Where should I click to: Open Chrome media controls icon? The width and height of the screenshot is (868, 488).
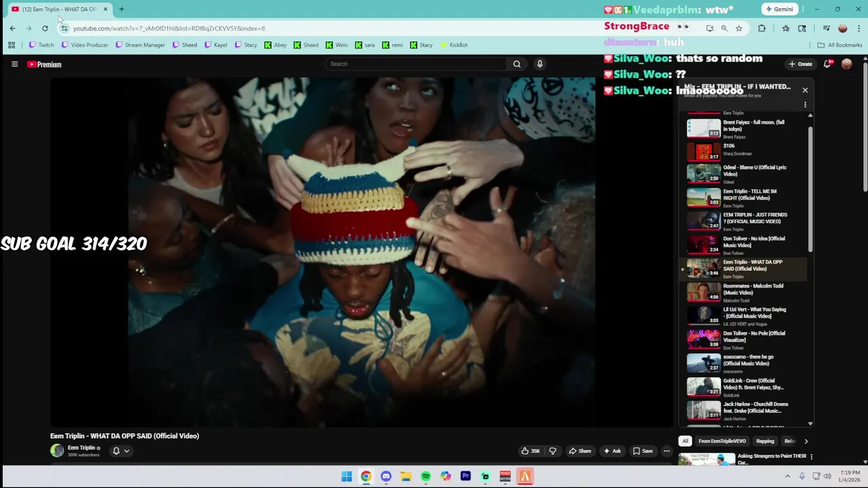826,28
